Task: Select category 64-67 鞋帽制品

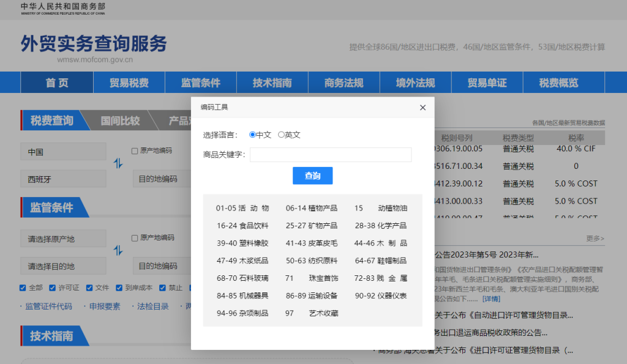Action: tap(381, 261)
